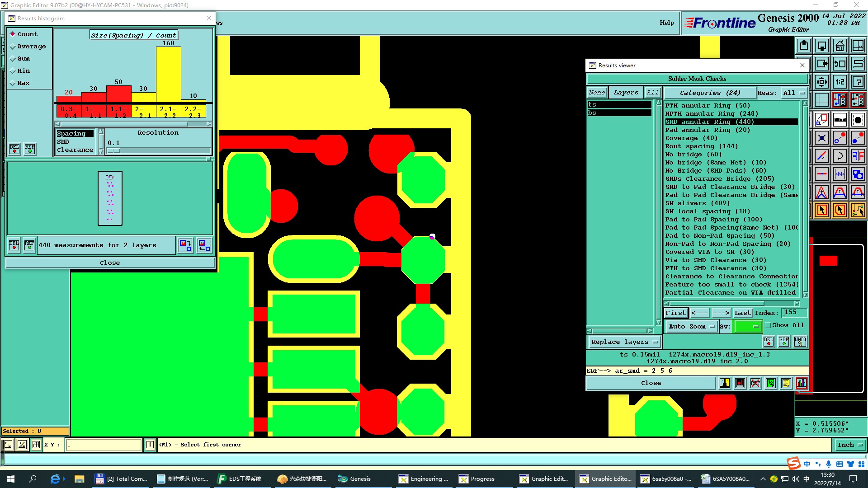Click the rotate arrow icon
The width and height of the screenshot is (868, 488).
840,156
